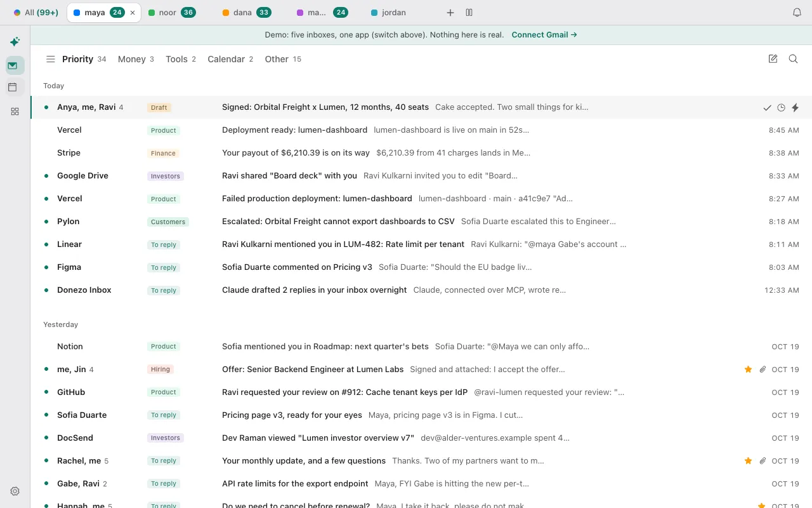Open the calendar view from the sidebar
This screenshot has width=812, height=508.
tap(15, 87)
